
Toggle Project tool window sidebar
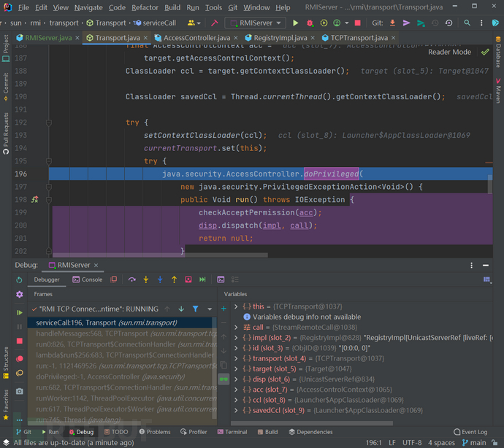(x=6, y=48)
